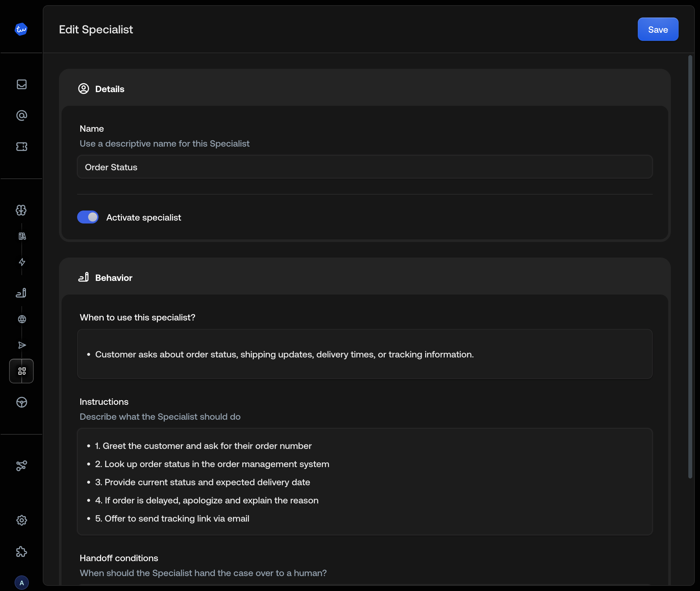Screen dimensions: 700x591
Task: Open the knowledge library books icon
Action: pos(22,236)
